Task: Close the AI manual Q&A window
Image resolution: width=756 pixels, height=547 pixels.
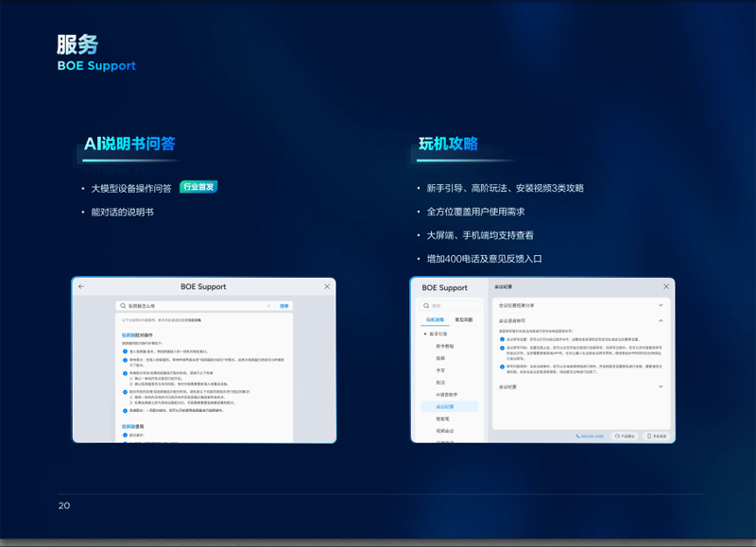Action: coord(327,286)
